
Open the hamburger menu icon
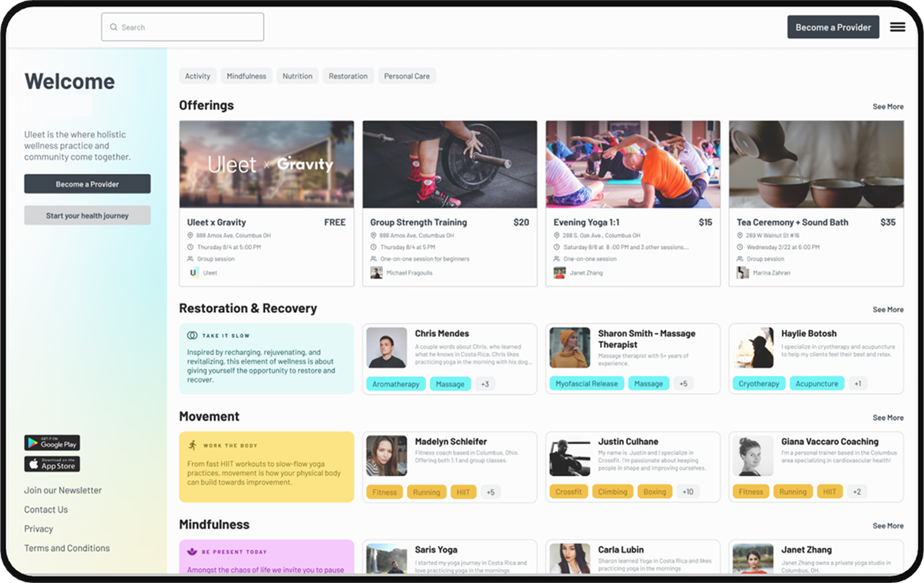click(897, 27)
